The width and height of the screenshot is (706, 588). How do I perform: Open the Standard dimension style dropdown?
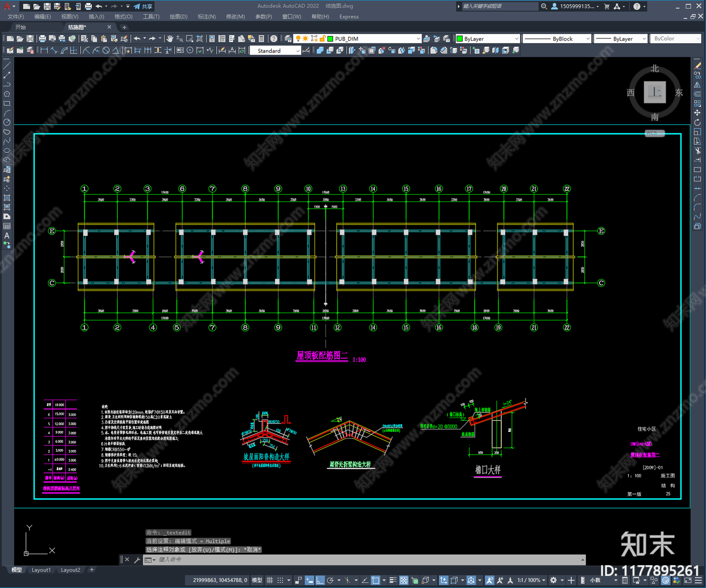275,51
